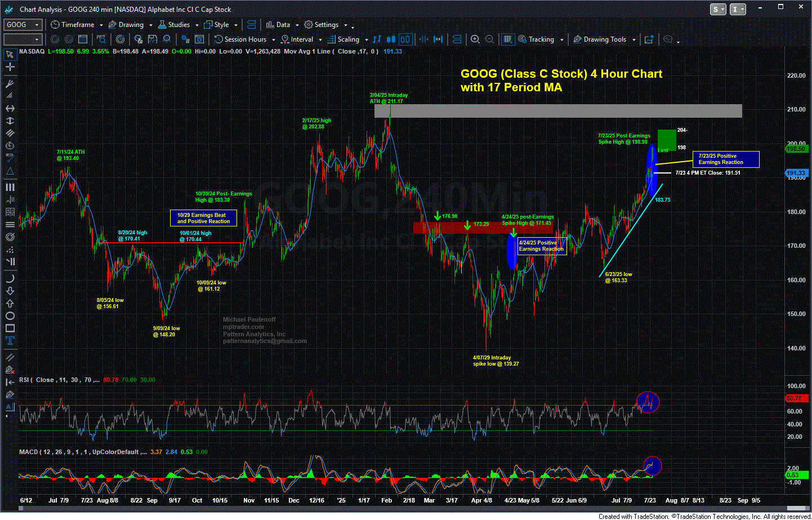This screenshot has width=812, height=520.
Task: Click the Session Hours button
Action: 240,39
